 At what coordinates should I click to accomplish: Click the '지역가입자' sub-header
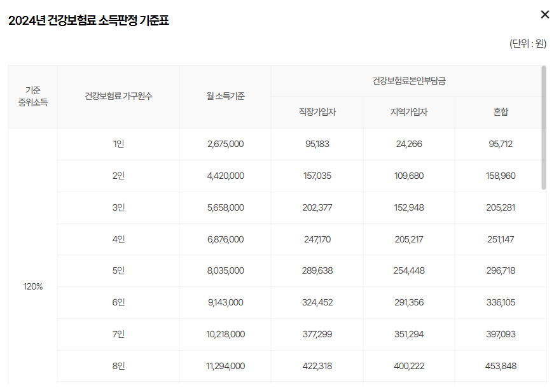(409, 112)
